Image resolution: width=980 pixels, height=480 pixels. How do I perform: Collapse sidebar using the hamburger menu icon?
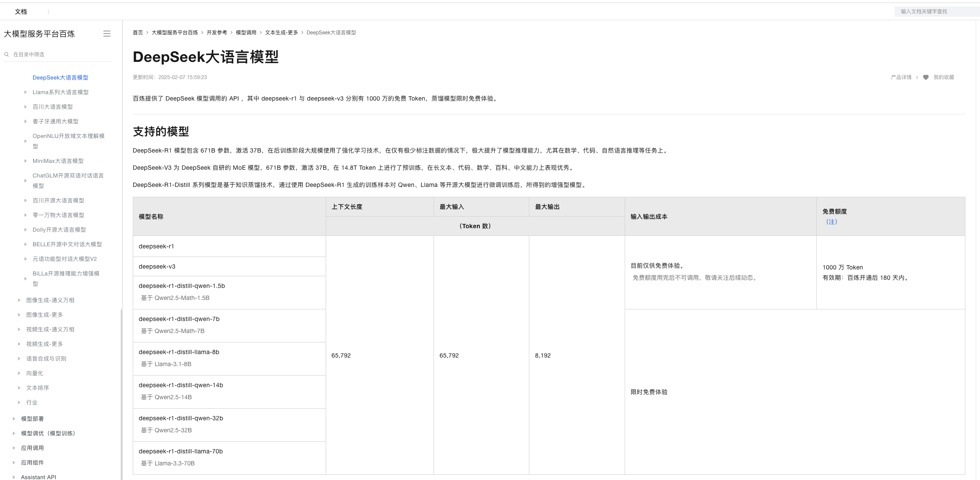[x=107, y=34]
